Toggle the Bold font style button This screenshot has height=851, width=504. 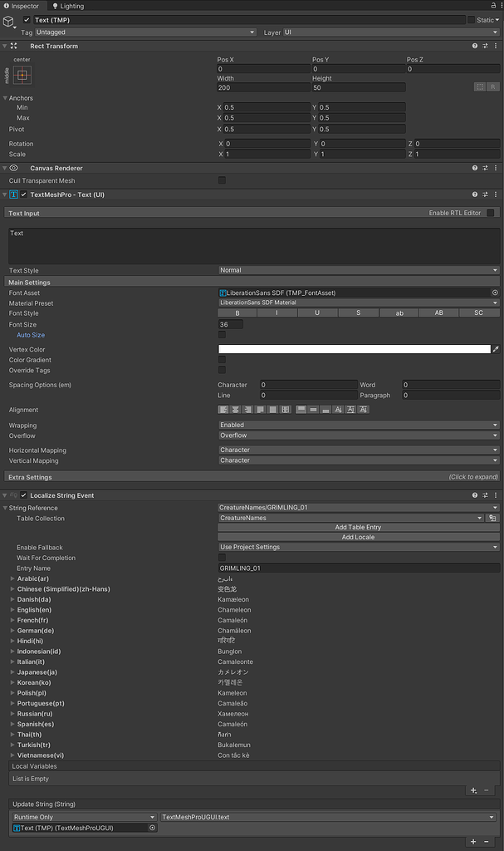coord(237,313)
